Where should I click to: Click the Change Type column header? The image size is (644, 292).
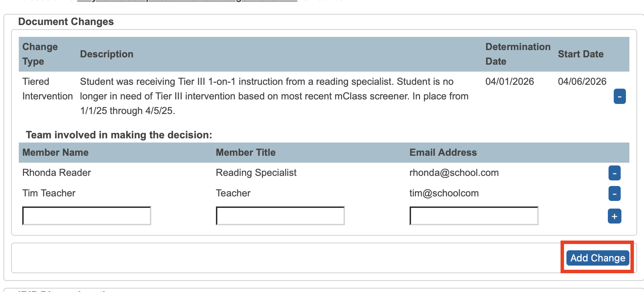pos(40,54)
